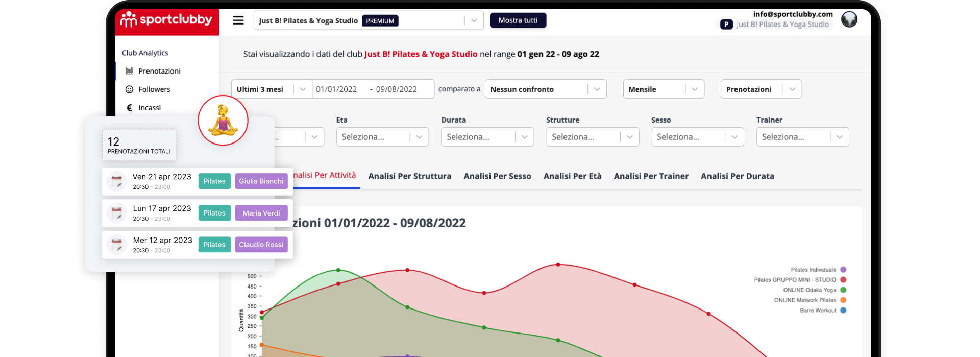Expand the Ultimi 3 mesi period dropdown
The width and height of the screenshot is (980, 357).
click(272, 89)
